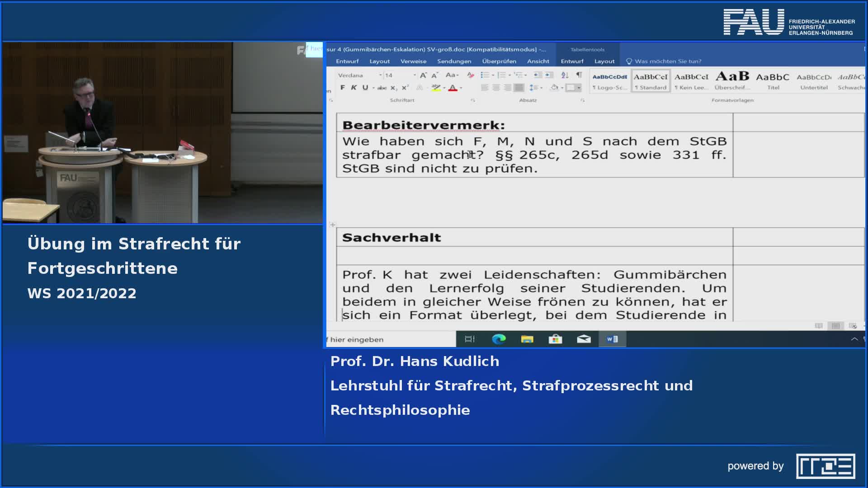Apply center text alignment
This screenshot has height=488, width=868.
pos(496,88)
